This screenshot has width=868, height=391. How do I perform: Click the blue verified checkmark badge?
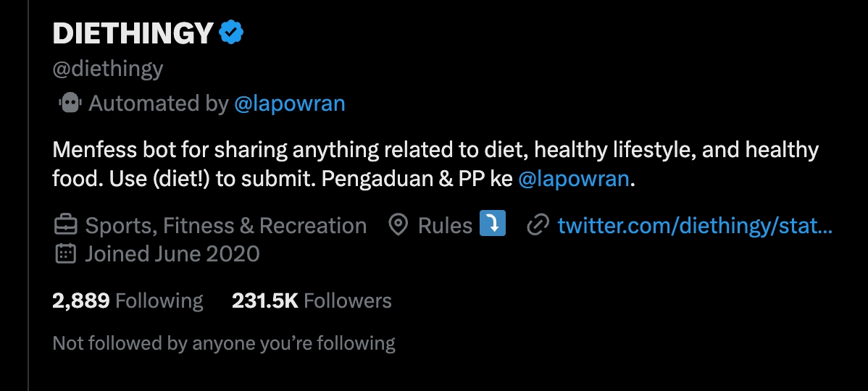coord(231,33)
